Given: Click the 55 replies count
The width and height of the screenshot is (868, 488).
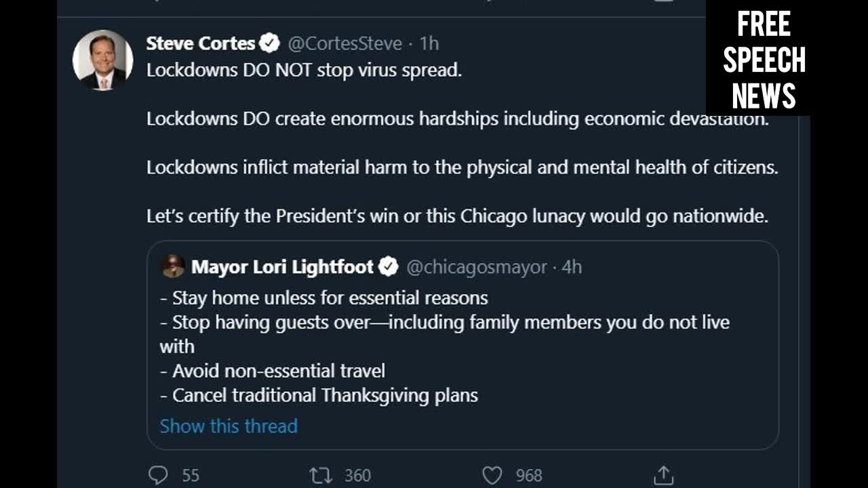Looking at the screenshot, I should click(x=191, y=476).
